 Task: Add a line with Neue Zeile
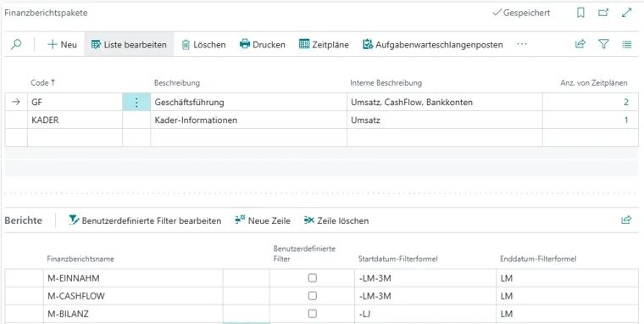[263, 221]
